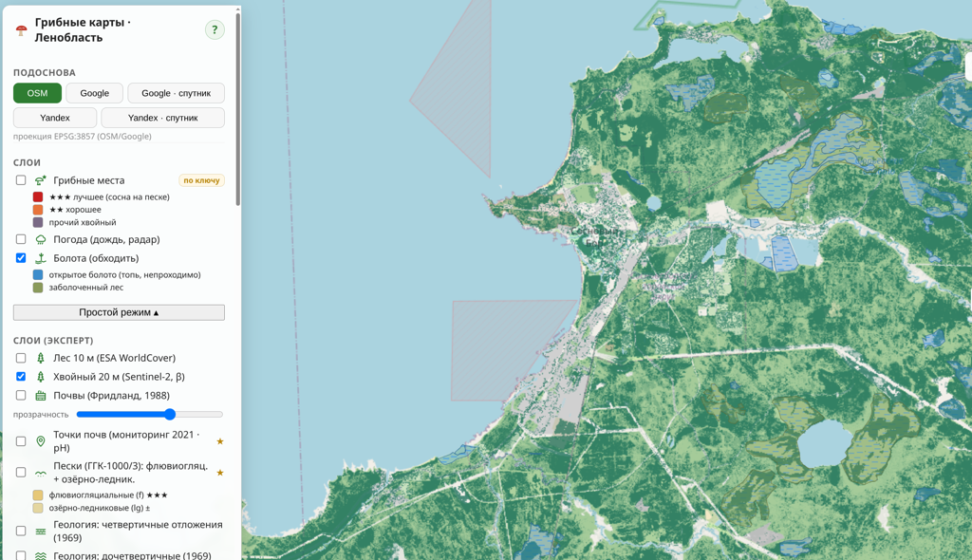Enable the Лес 10 м (ESA WorldCover) checkbox
The height and width of the screenshot is (560, 972).
click(21, 358)
